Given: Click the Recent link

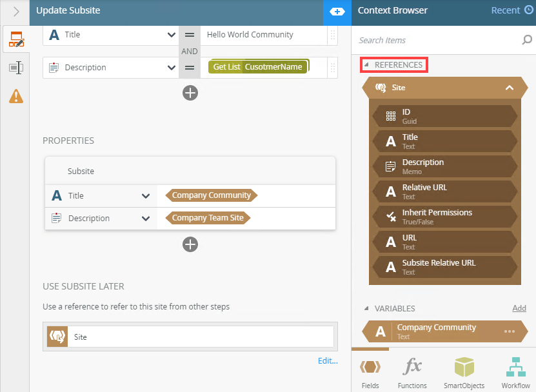Looking at the screenshot, I should click(505, 10).
